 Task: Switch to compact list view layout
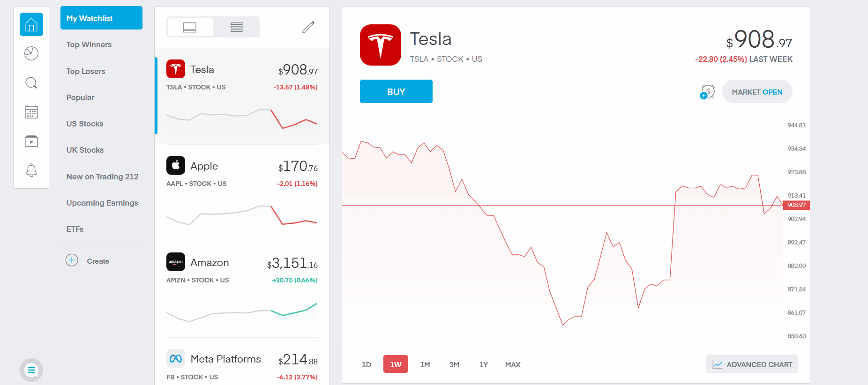pyautogui.click(x=237, y=27)
